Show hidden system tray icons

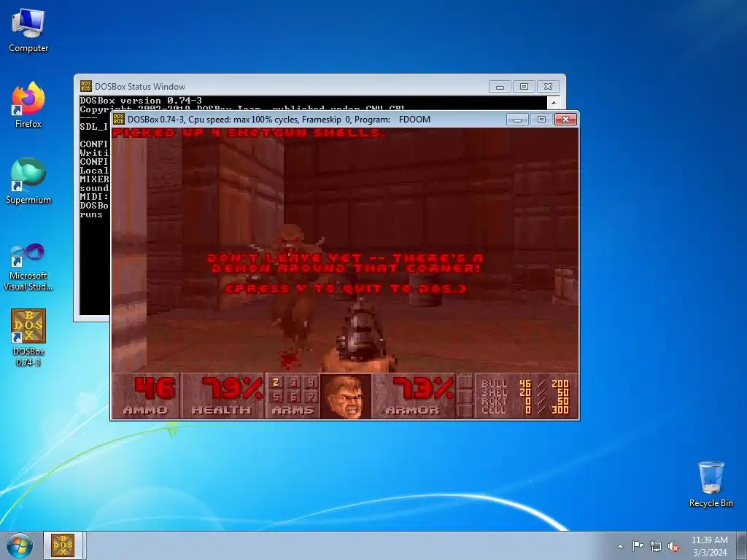pos(620,546)
